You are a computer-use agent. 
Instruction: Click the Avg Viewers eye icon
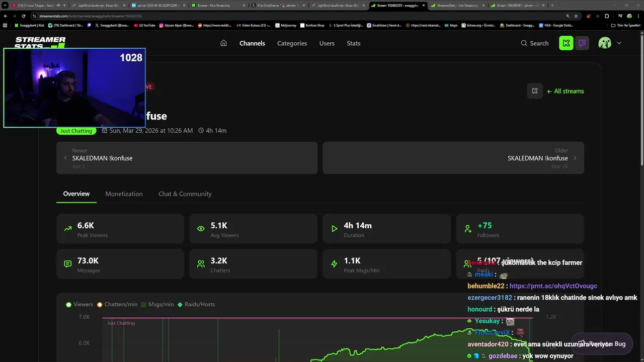coord(201,229)
